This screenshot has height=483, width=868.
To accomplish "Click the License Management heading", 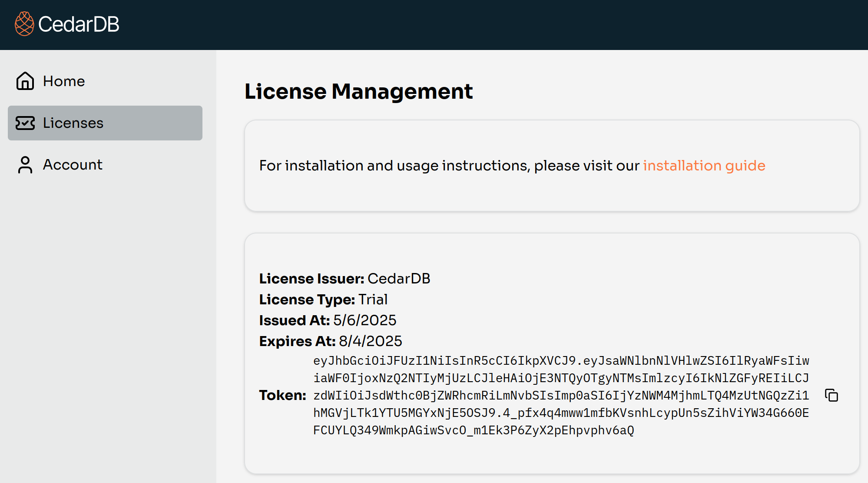I will [359, 91].
